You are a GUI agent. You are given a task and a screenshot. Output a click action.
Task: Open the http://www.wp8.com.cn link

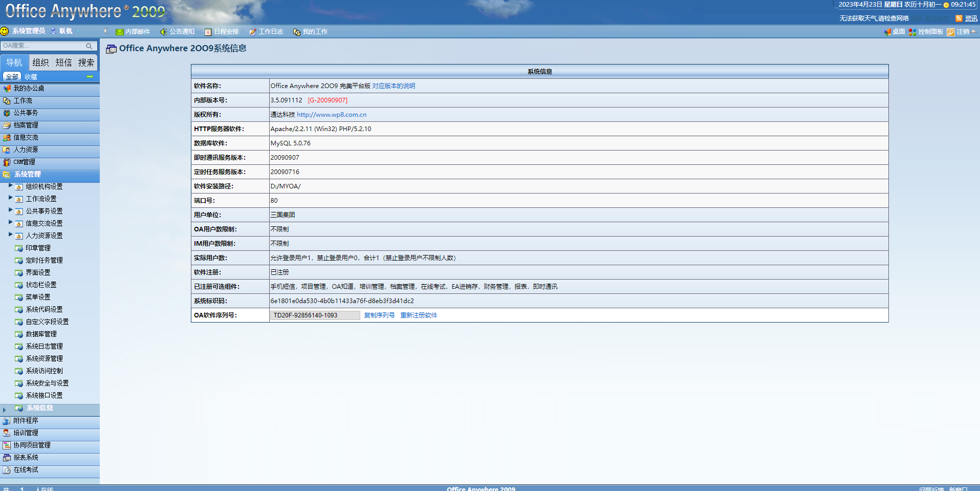[x=332, y=115]
